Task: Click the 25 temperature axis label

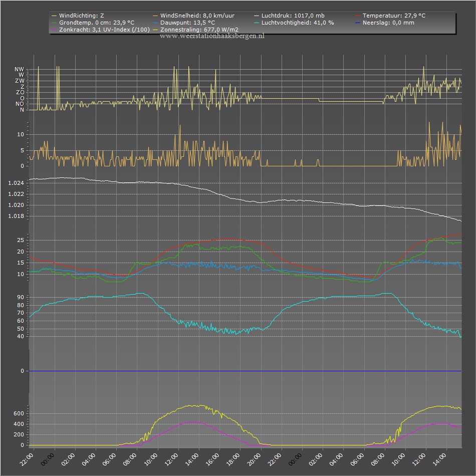Action: pyautogui.click(x=21, y=240)
